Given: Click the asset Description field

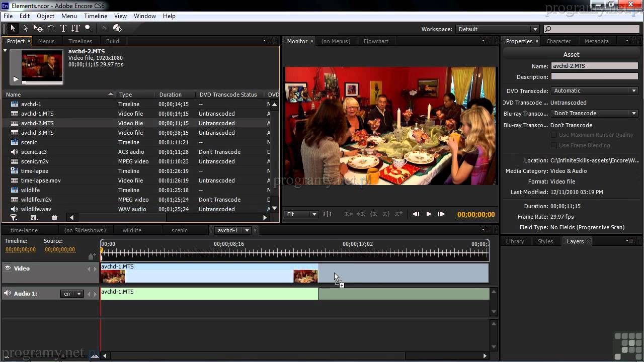Looking at the screenshot, I should [x=594, y=77].
